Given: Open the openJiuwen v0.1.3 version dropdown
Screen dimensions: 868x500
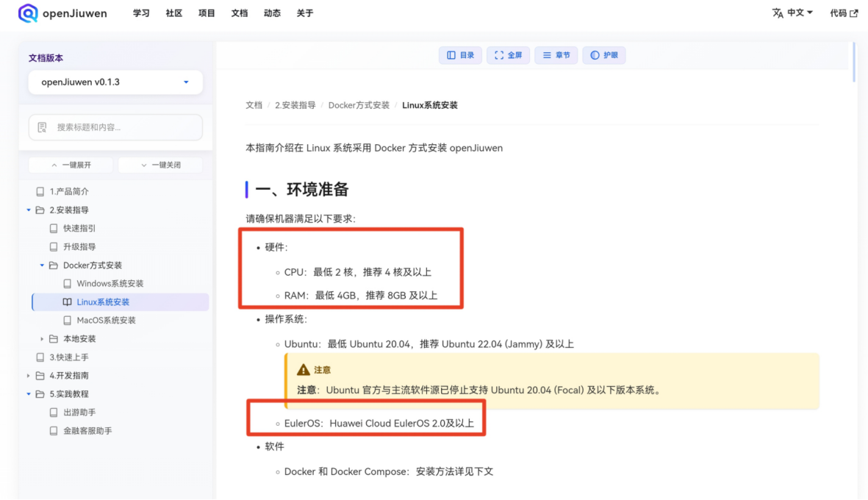Looking at the screenshot, I should [115, 82].
